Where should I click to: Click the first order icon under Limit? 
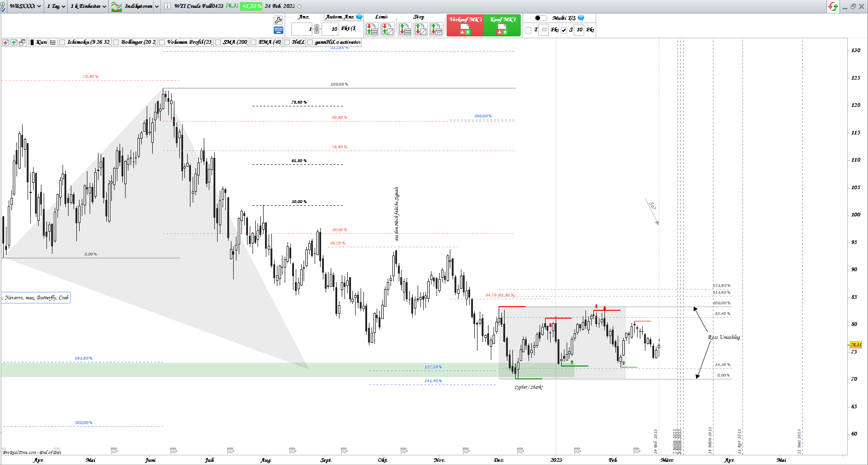point(372,29)
